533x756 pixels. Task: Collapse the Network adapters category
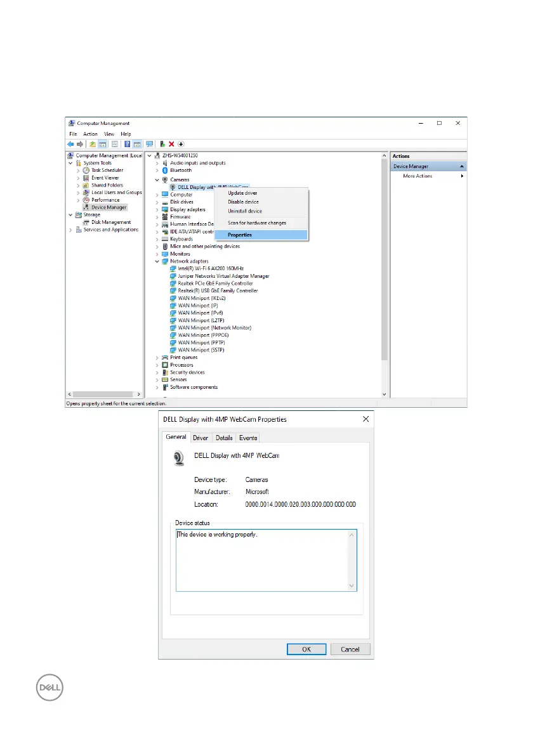click(x=157, y=261)
